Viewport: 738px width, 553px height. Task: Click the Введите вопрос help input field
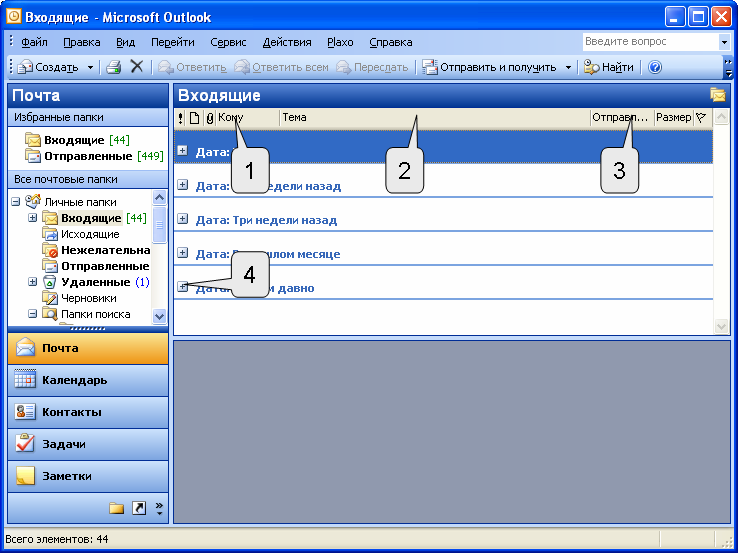tap(650, 41)
